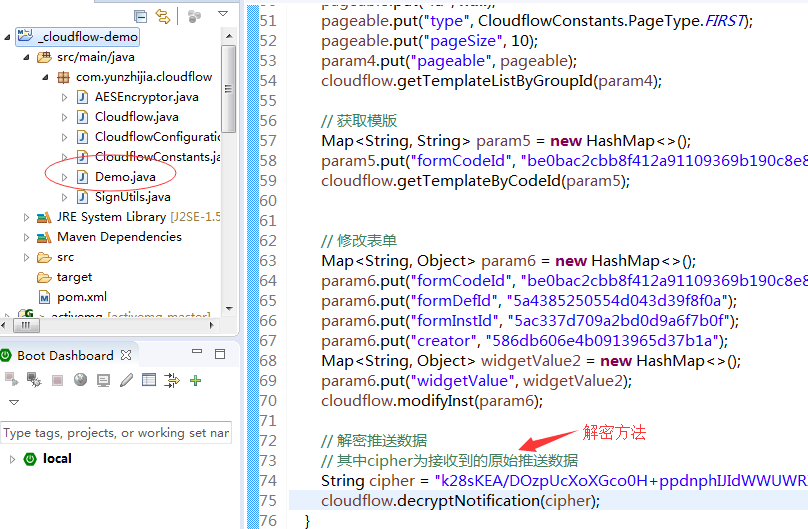Open the Boot Dashboard view menu triangle
The image size is (808, 529).
click(14, 403)
